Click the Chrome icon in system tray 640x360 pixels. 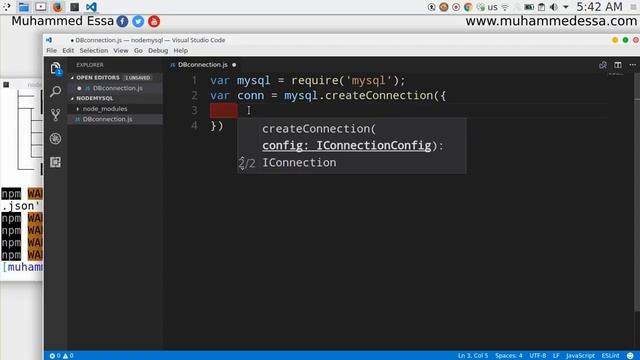tap(468, 7)
